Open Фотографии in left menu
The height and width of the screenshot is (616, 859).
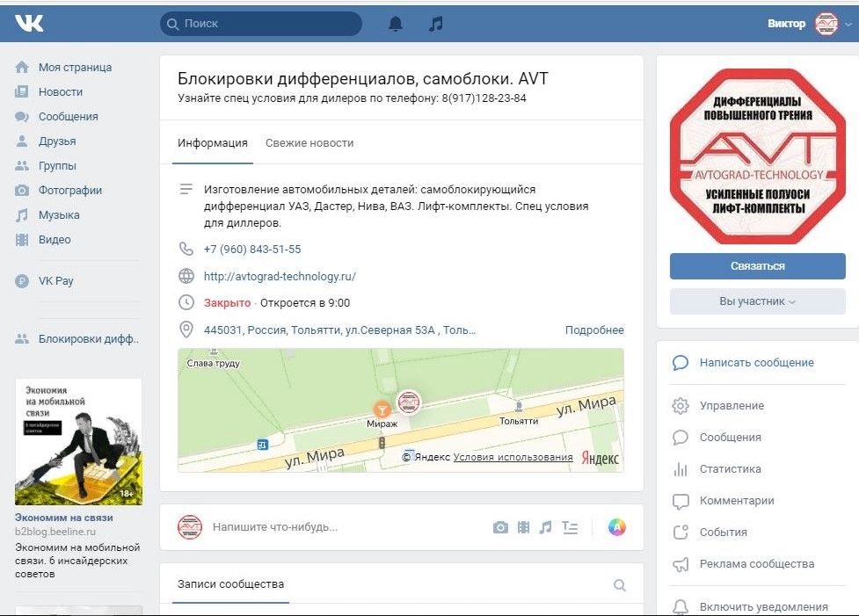pyautogui.click(x=70, y=191)
